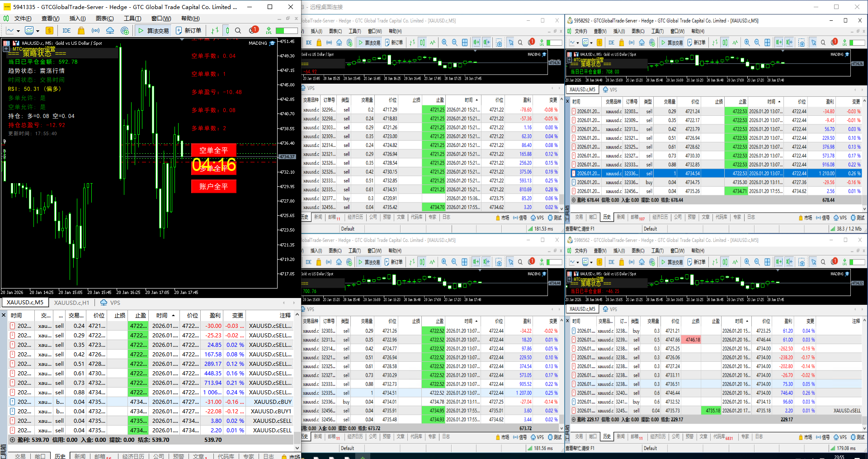Toggle the cursor mode in the 5958292 window
868x459 pixels.
pos(813,43)
